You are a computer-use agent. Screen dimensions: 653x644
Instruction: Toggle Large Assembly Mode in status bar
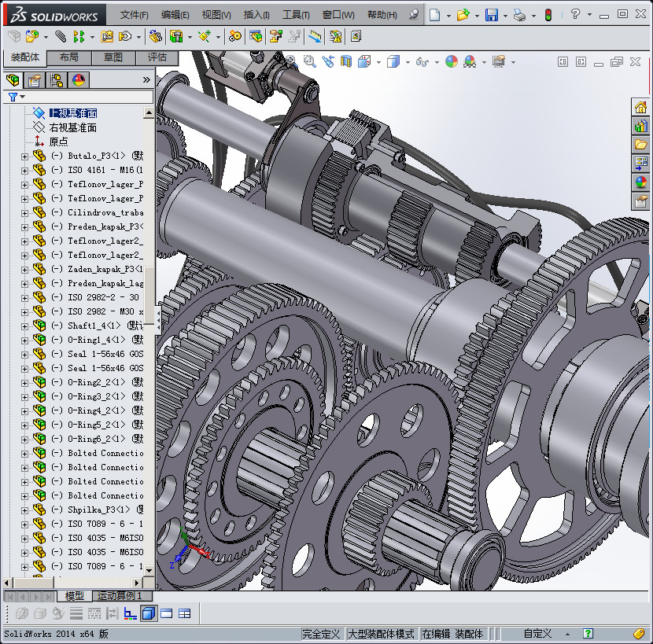tap(381, 634)
